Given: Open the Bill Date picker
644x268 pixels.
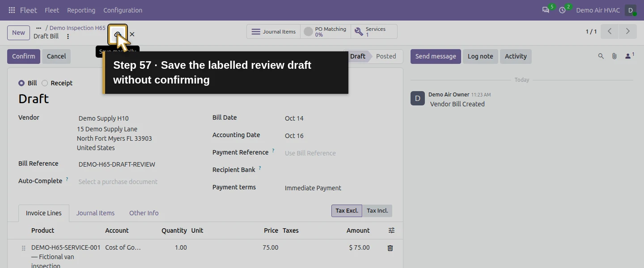Looking at the screenshot, I should point(338,118).
